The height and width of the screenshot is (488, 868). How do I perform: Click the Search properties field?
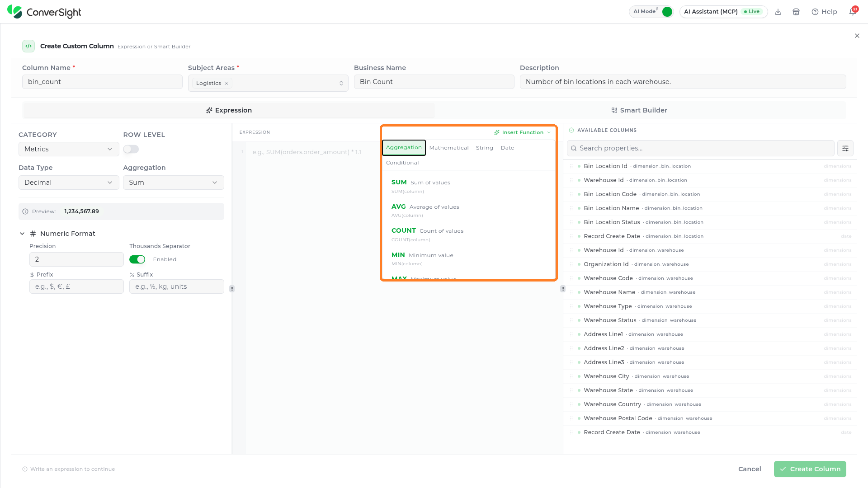700,148
